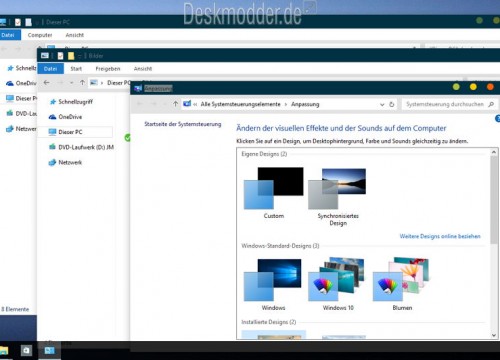Screen dimensions: 500x360
Task: Open the Start tab in Bilder window
Action: click(76, 69)
